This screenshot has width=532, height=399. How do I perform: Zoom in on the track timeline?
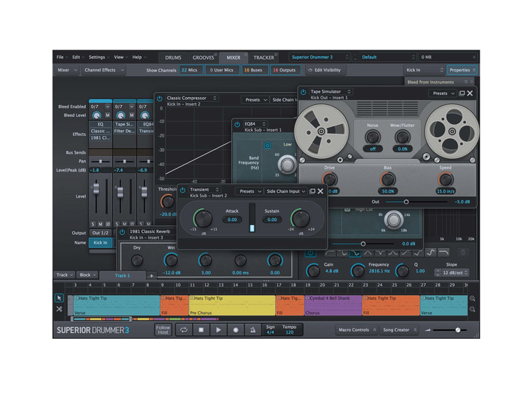(472, 298)
